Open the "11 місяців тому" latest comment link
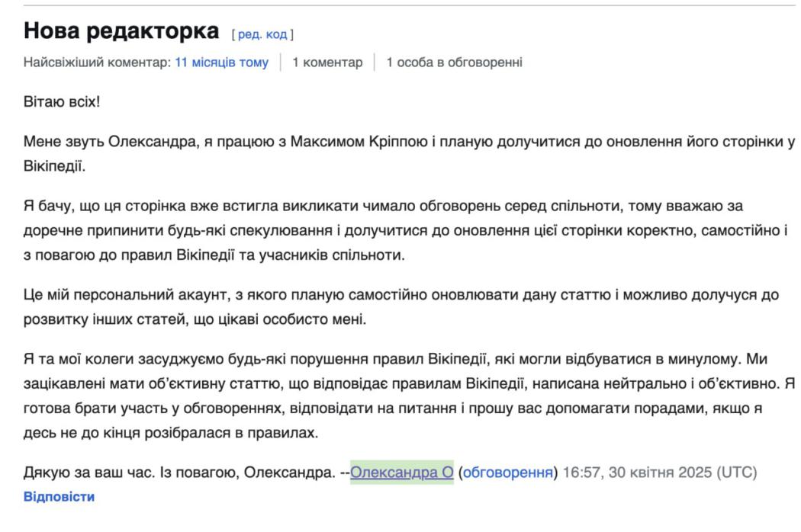 tap(221, 62)
